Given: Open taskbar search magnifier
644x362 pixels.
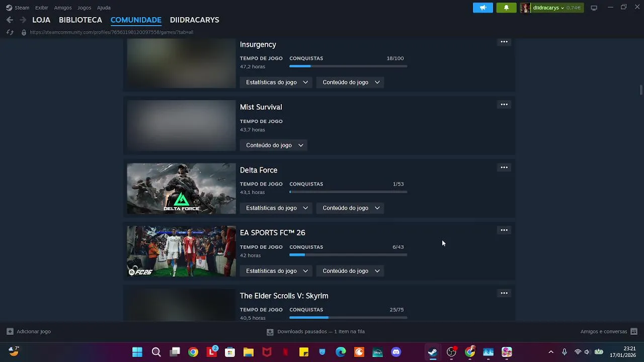Looking at the screenshot, I should tap(156, 352).
